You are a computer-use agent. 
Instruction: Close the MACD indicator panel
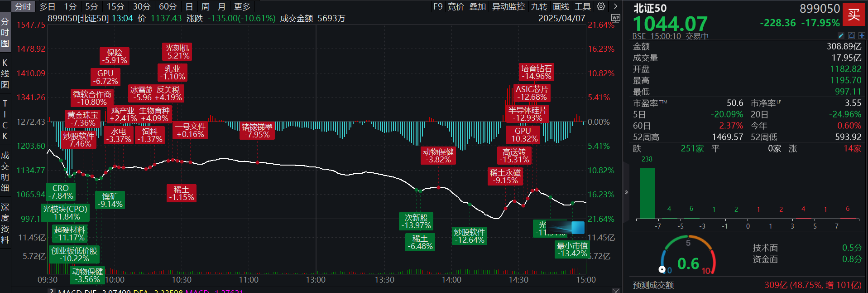click(615, 290)
